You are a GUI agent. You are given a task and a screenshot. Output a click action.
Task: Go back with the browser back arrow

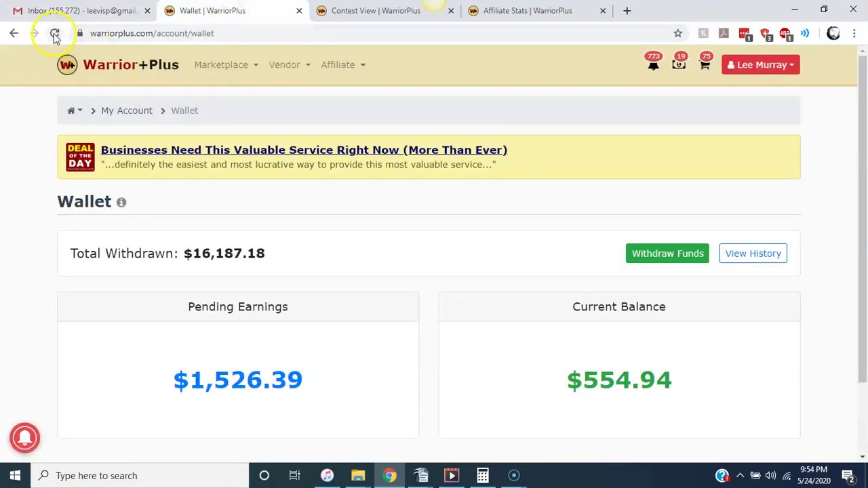coord(14,33)
